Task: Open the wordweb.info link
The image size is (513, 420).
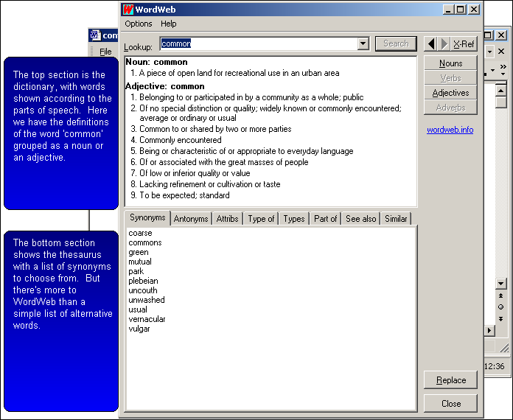Action: (450, 130)
